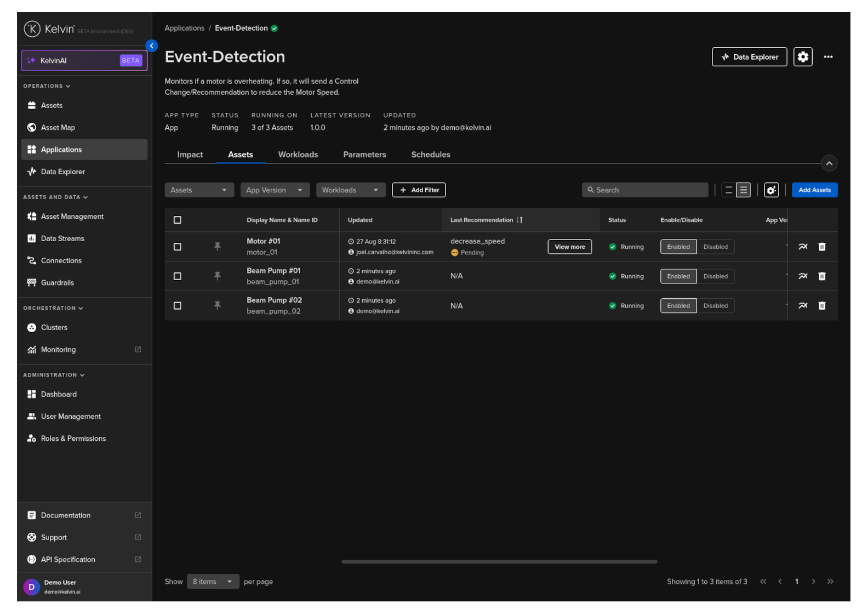Pin the Motor #01 row
The image size is (868, 614).
point(218,247)
